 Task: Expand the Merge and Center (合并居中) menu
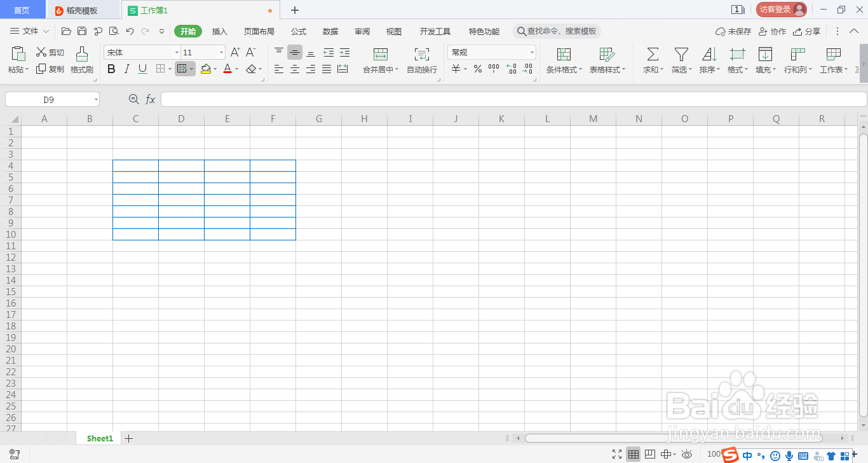tap(381, 70)
